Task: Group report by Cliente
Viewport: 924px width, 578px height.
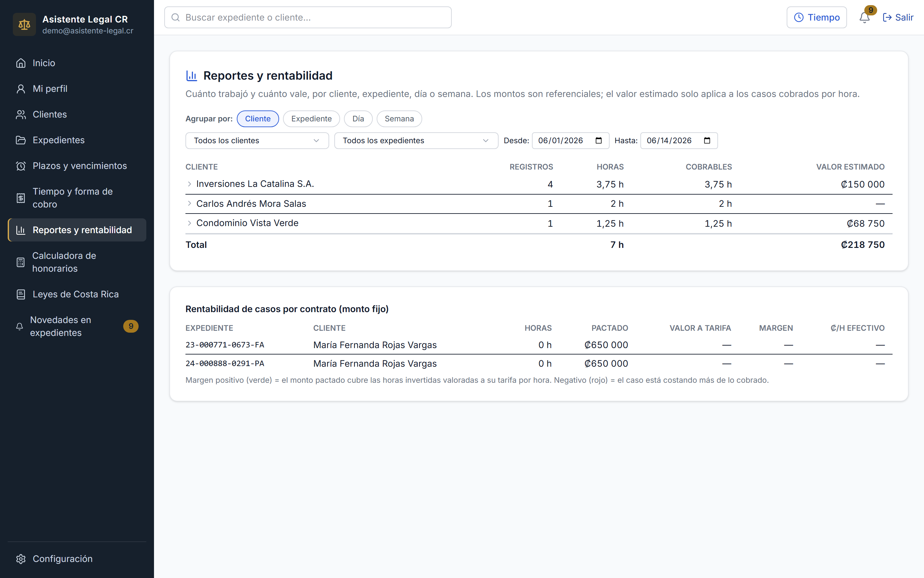Action: (258, 118)
